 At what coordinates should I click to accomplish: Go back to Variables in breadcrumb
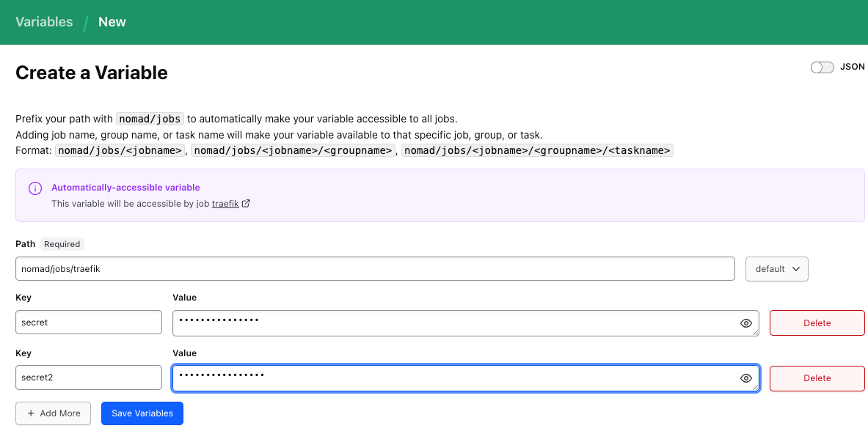tap(44, 22)
